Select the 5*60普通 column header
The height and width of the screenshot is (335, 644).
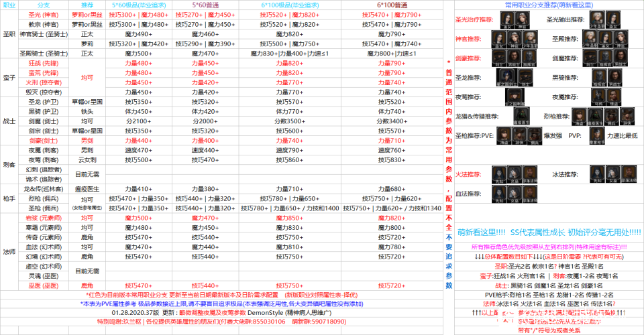coord(205,5)
